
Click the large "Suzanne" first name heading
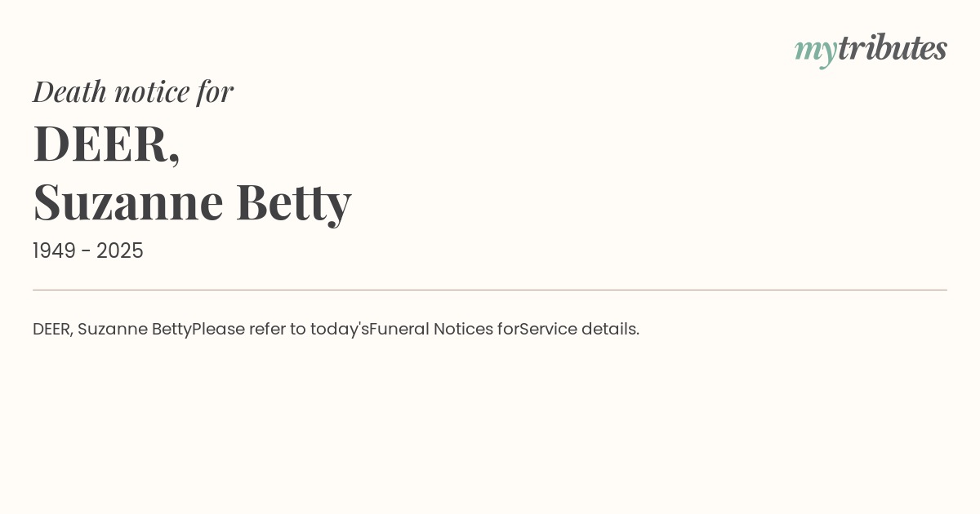tap(128, 202)
